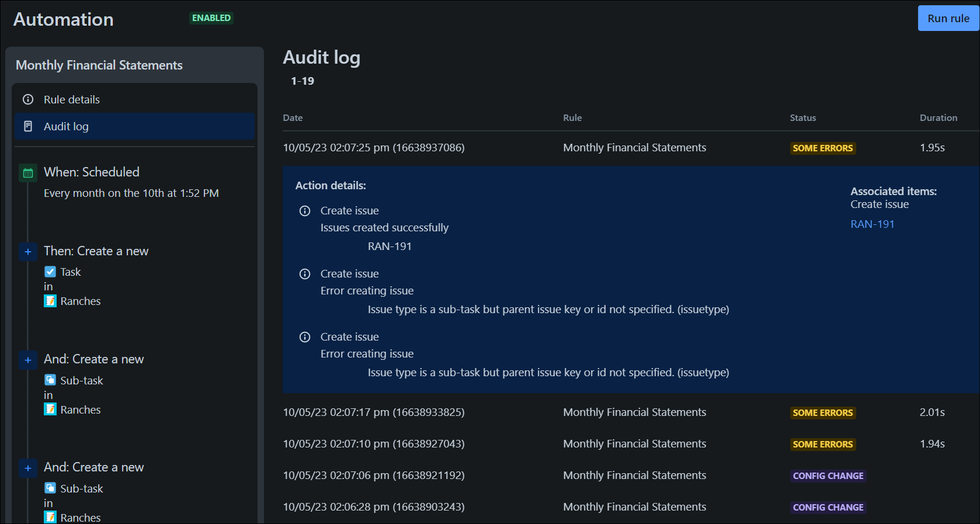Expand the 02:06:28 pm audit log entry

631,507
